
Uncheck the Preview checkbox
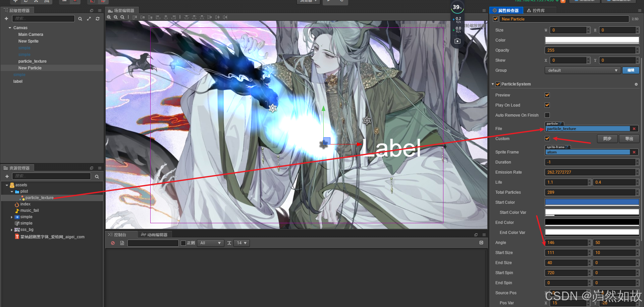click(x=547, y=95)
